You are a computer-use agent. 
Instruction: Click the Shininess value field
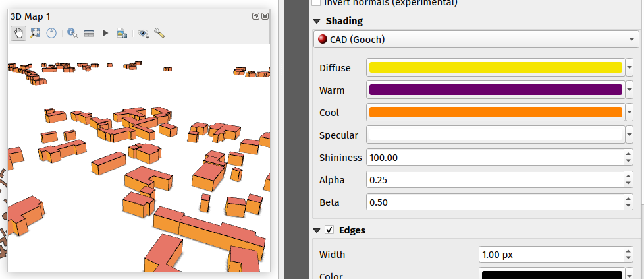(x=494, y=158)
